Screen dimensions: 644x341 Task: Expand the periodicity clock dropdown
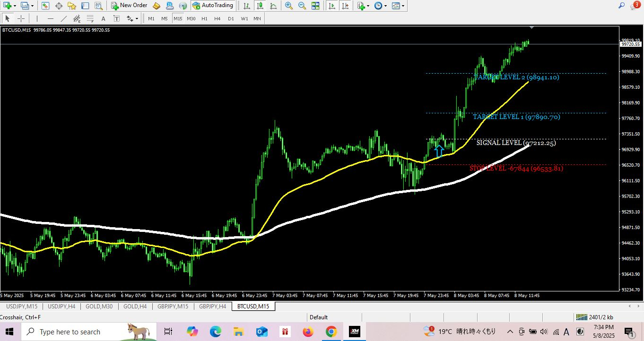coord(380,6)
